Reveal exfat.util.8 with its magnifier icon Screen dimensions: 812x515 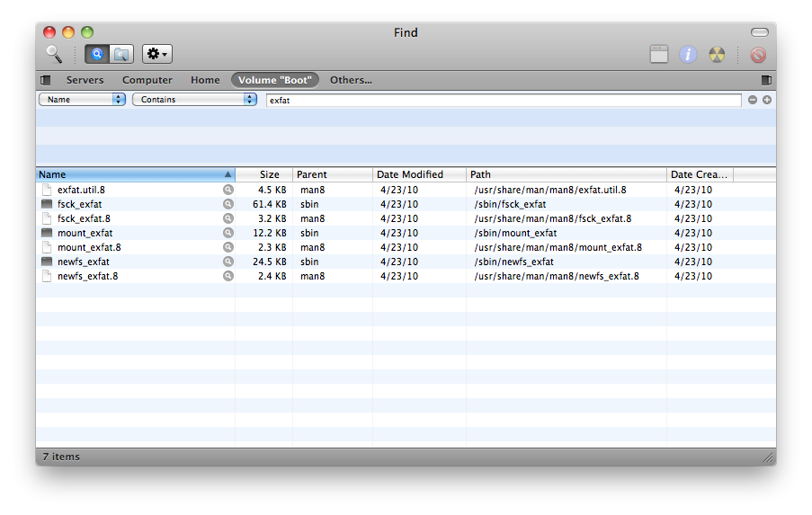pyautogui.click(x=228, y=190)
